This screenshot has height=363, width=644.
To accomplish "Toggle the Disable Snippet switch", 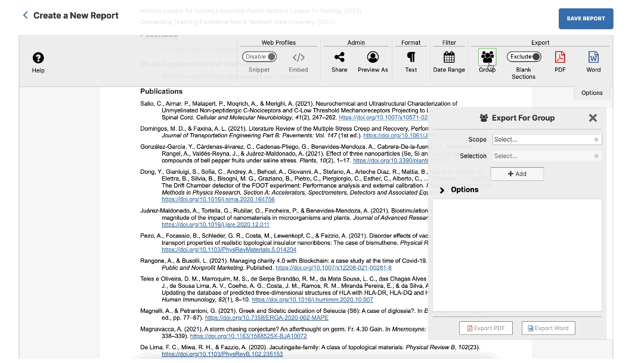I will tap(259, 57).
